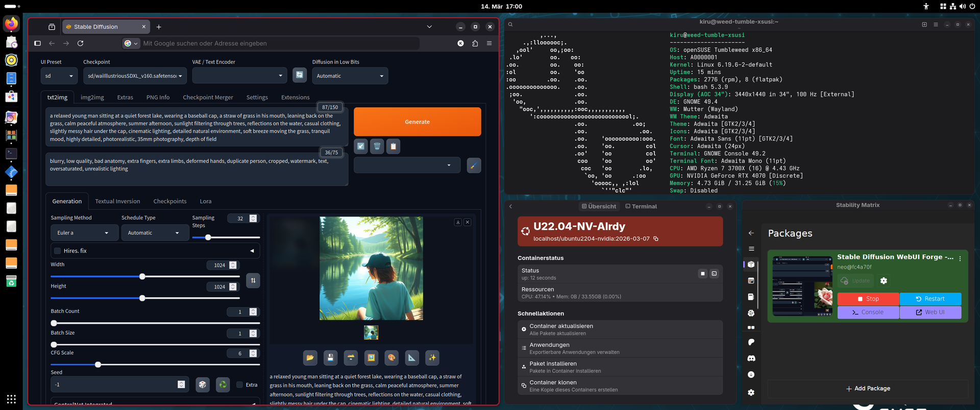980x410 pixels.
Task: Click the refresh VAE list icon
Action: point(300,75)
